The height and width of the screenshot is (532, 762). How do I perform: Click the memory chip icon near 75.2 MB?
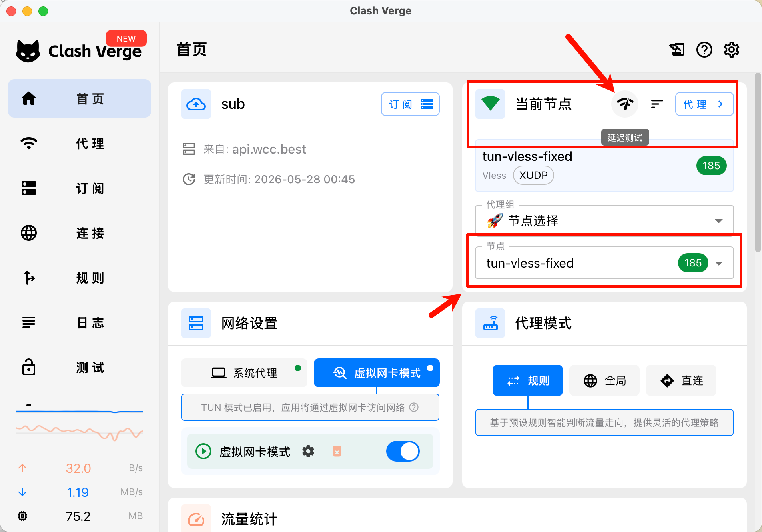point(22,516)
